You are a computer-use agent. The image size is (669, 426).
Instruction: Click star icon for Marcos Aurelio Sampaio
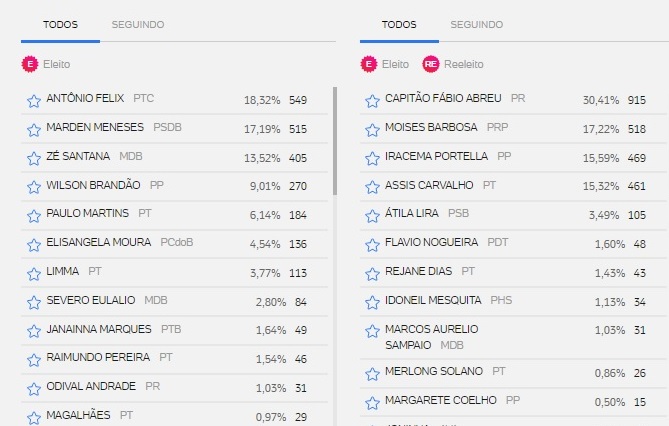coord(372,331)
